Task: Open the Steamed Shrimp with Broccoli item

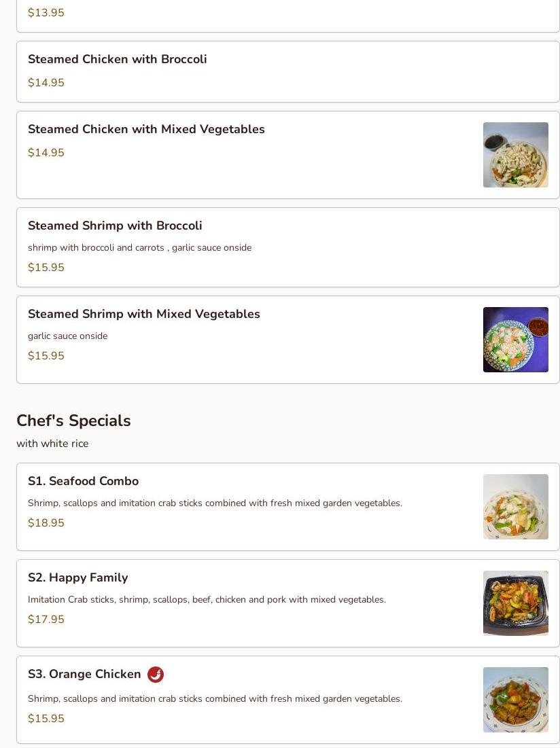Action: [288, 247]
